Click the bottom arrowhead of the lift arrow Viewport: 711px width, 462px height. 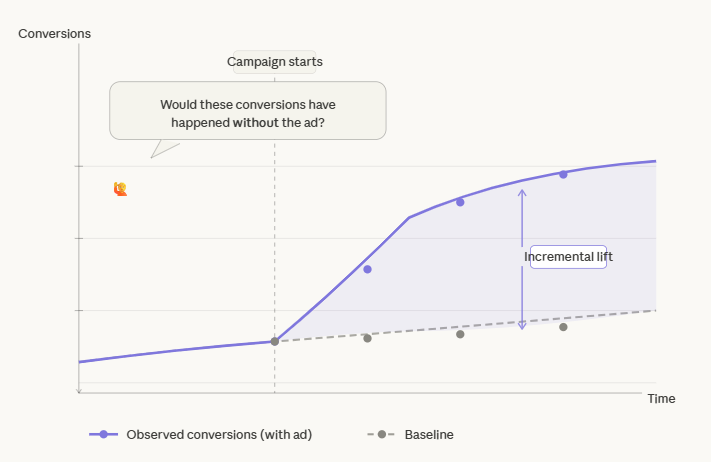click(x=521, y=326)
